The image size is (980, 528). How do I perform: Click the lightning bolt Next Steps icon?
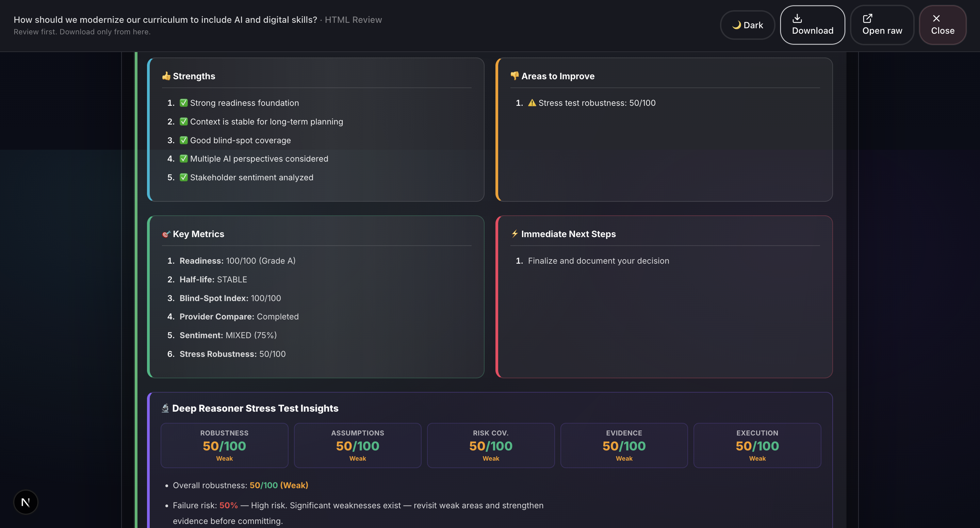(514, 234)
